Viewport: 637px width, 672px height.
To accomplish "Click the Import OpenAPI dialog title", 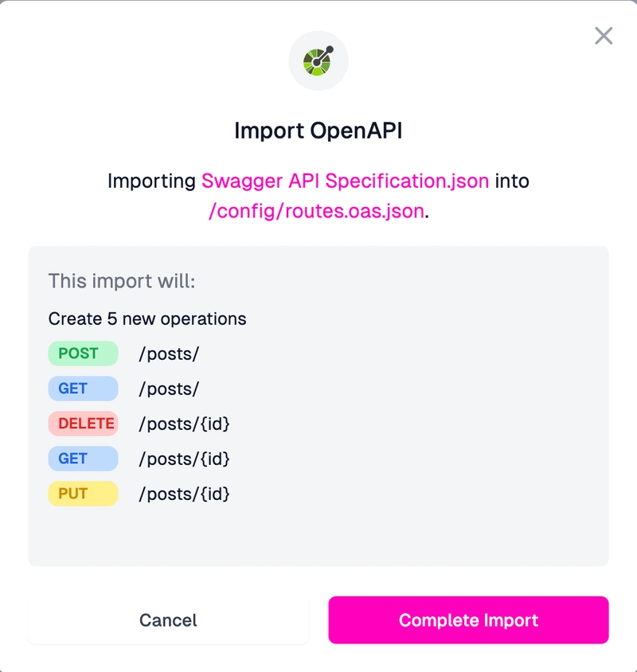I will [318, 131].
